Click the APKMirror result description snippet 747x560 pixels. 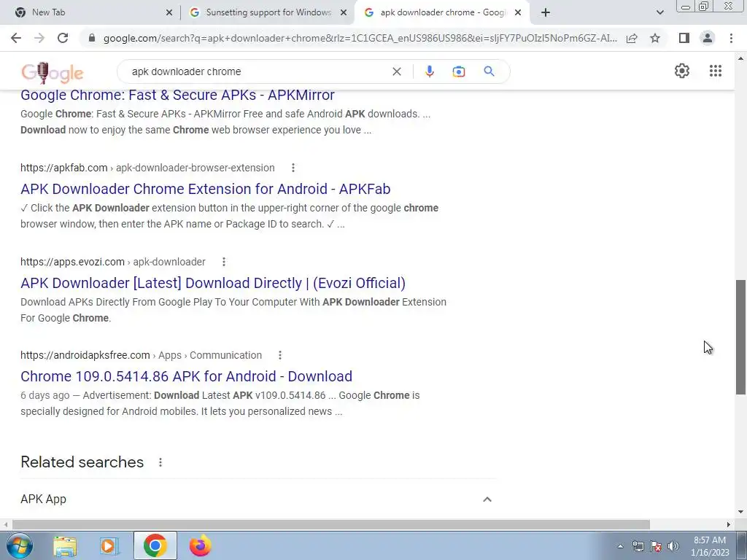pyautogui.click(x=225, y=122)
